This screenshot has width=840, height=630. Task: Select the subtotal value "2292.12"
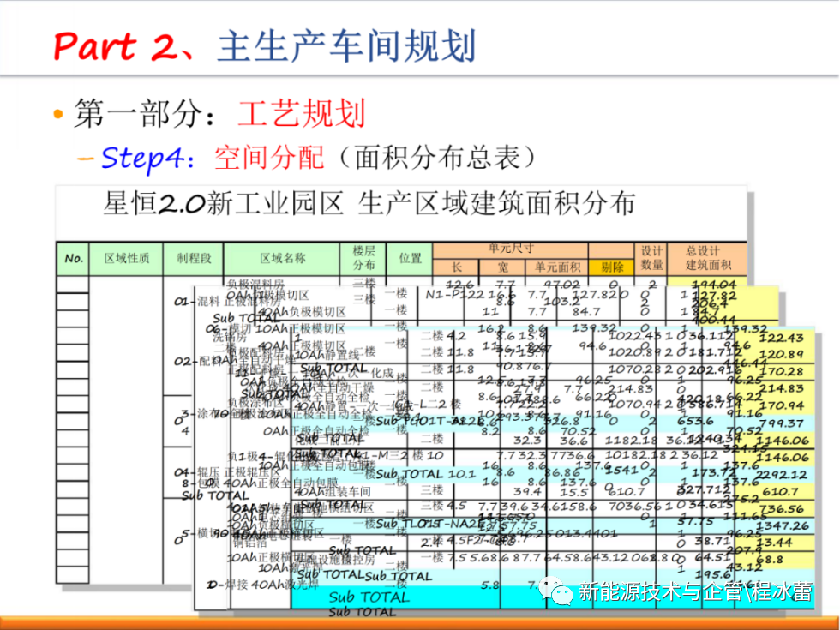781,475
